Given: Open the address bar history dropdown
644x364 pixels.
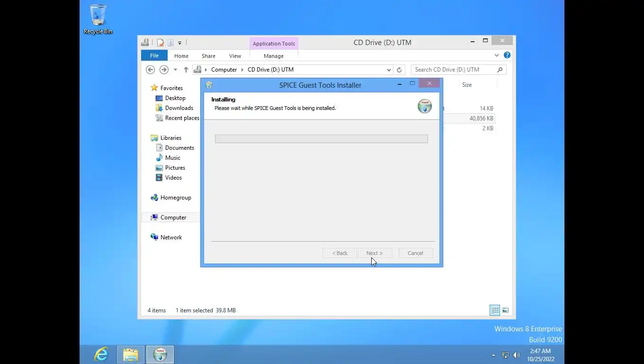Looking at the screenshot, I should 389,70.
